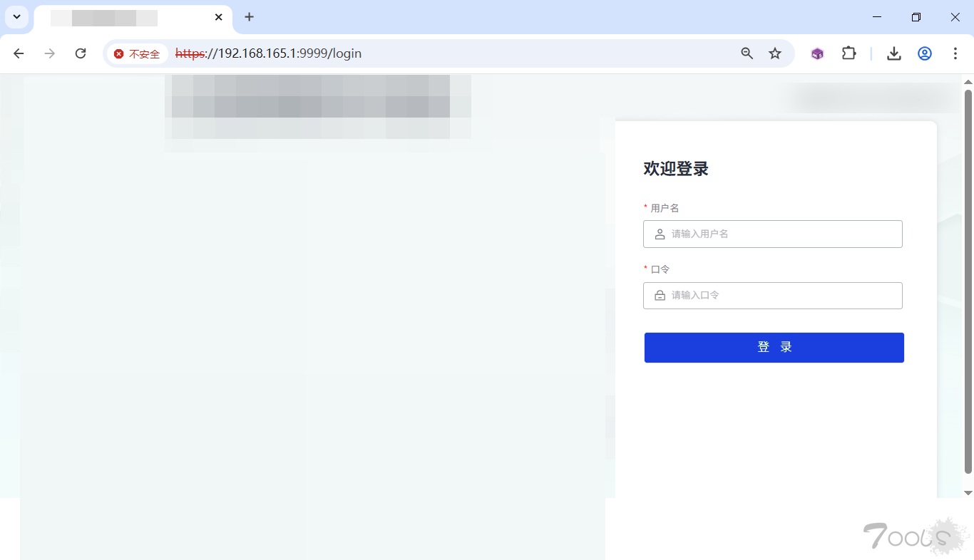The image size is (974, 560).
Task: Click the tab search chevron at top left
Action: tap(17, 17)
